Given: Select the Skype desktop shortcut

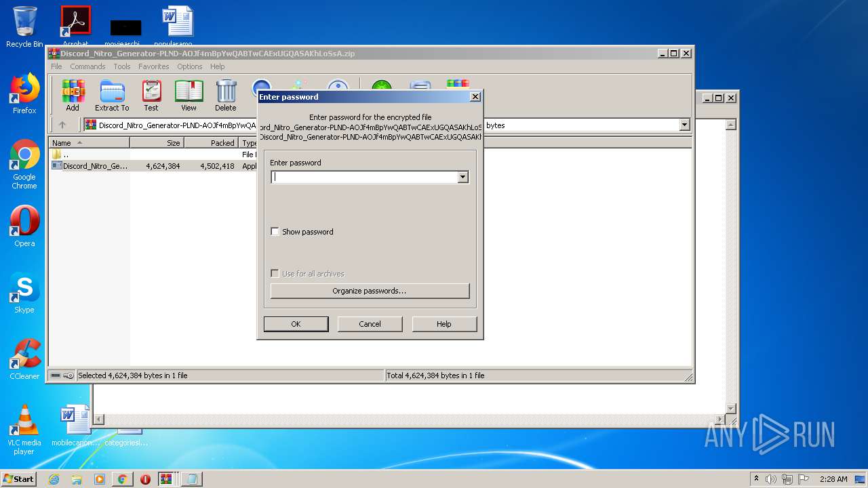Looking at the screenshot, I should pos(24,293).
